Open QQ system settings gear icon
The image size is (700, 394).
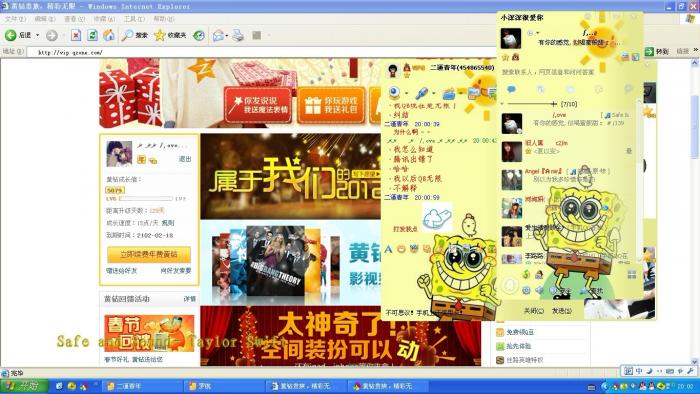point(526,290)
